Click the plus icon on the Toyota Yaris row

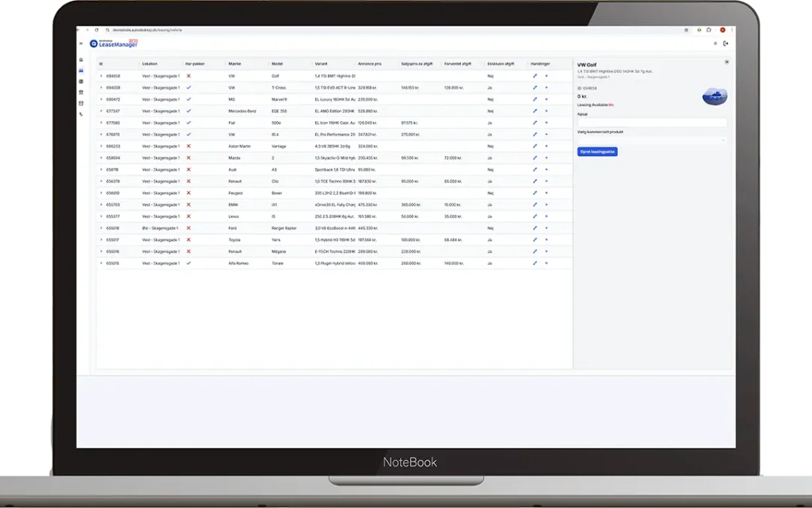pos(547,240)
